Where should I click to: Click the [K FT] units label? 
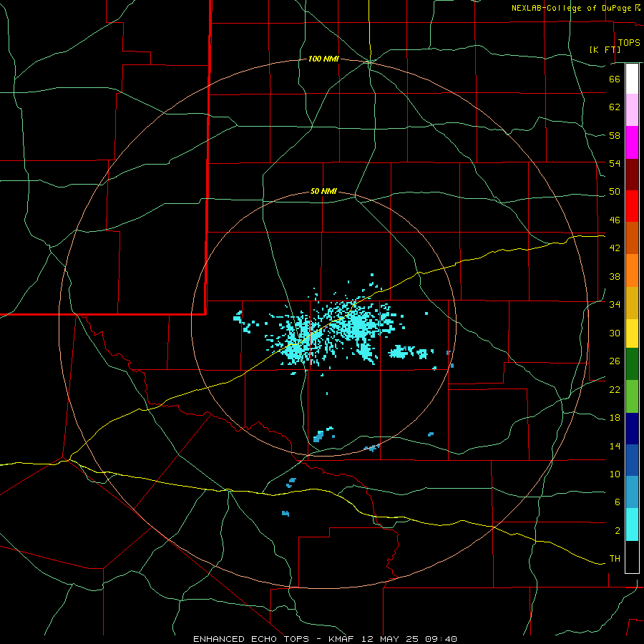point(605,49)
